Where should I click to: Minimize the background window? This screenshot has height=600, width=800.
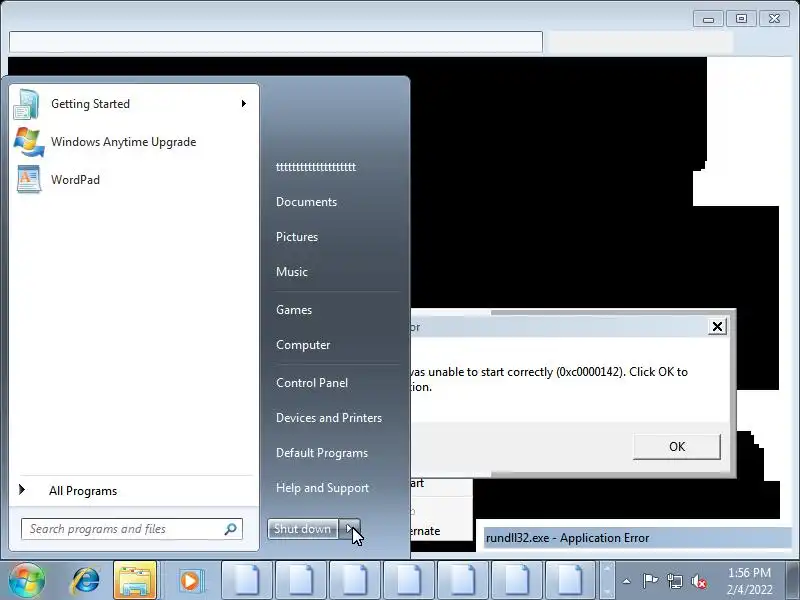(x=708, y=19)
